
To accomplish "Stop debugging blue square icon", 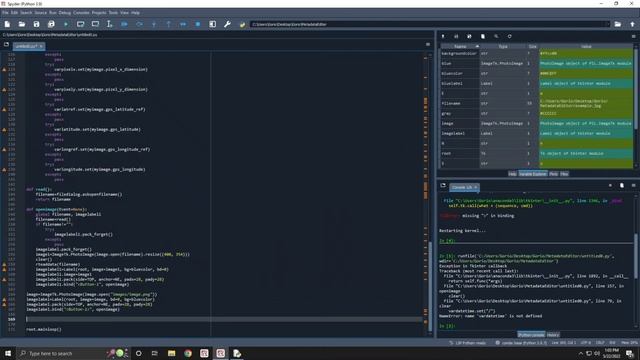I will pyautogui.click(x=198, y=24).
